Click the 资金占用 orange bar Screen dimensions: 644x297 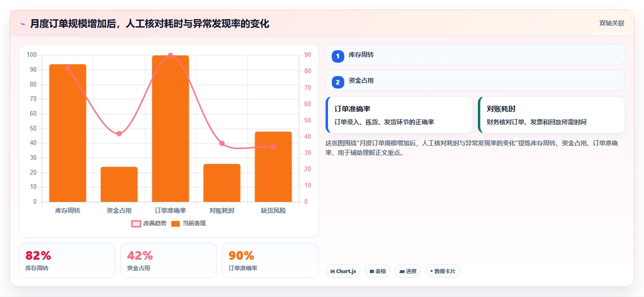tap(119, 184)
